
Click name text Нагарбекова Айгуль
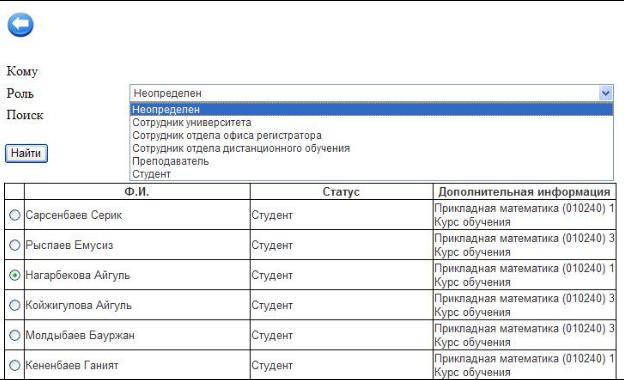click(x=78, y=275)
